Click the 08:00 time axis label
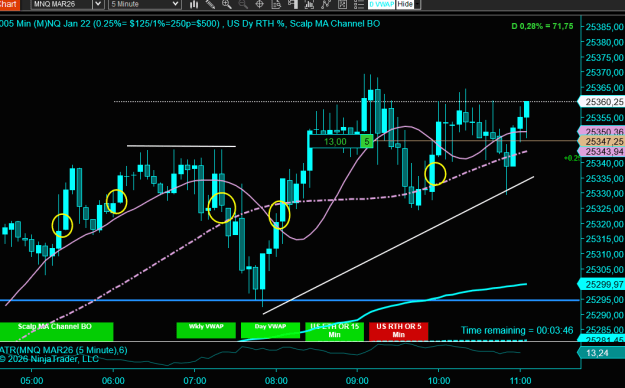Screen dimensions: 625x388 276,380
